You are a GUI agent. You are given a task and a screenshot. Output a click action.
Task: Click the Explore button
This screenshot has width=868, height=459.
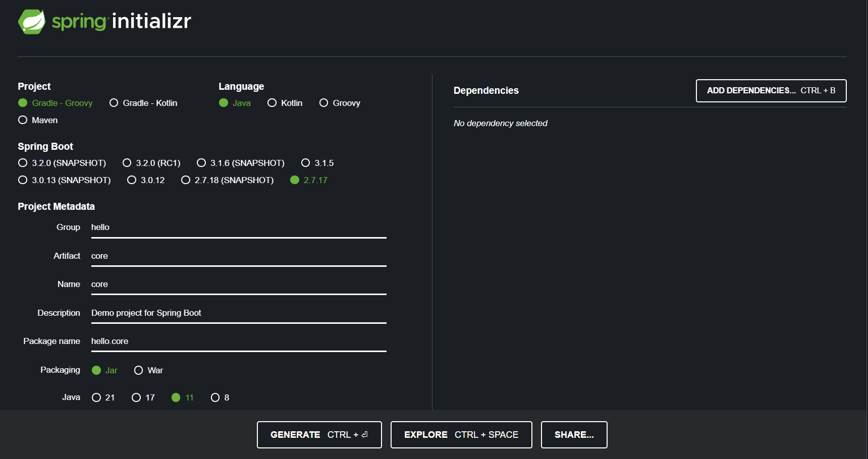pyautogui.click(x=461, y=435)
